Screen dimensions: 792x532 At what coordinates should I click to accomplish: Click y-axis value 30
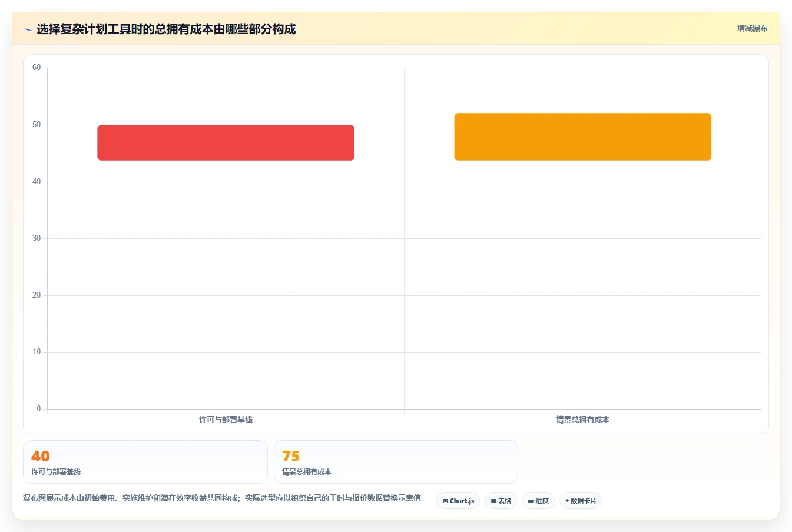37,238
